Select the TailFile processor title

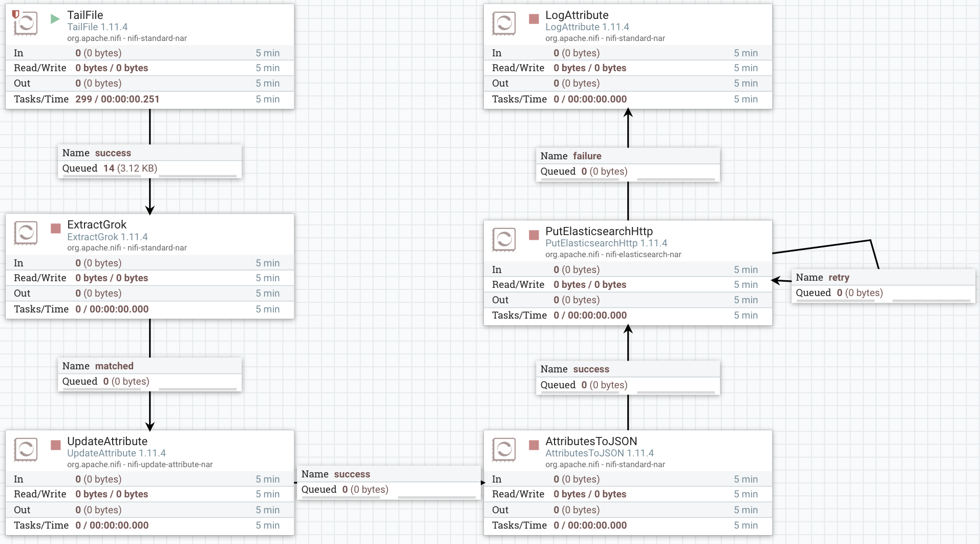85,15
